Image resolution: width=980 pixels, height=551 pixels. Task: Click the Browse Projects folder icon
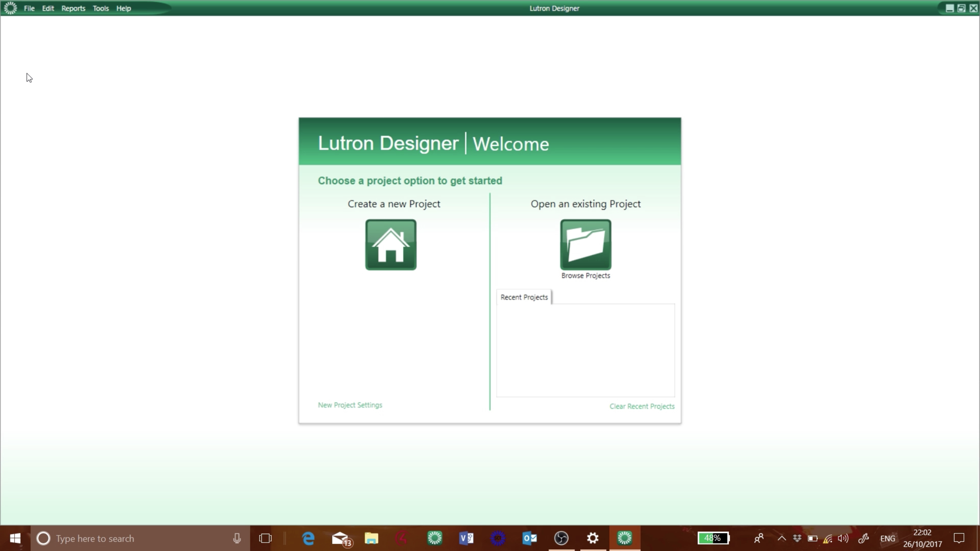click(x=585, y=245)
